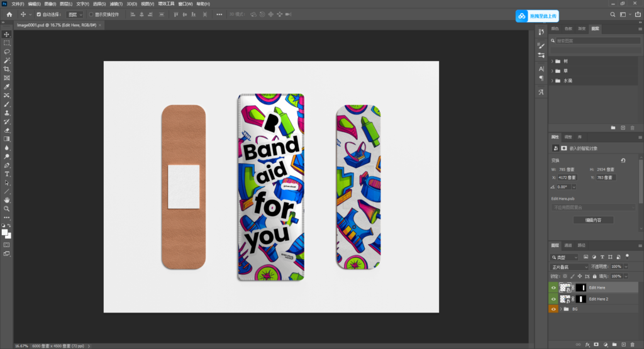Screen dimensions: 644x349
Task: Click the X position field in Properties
Action: point(567,178)
